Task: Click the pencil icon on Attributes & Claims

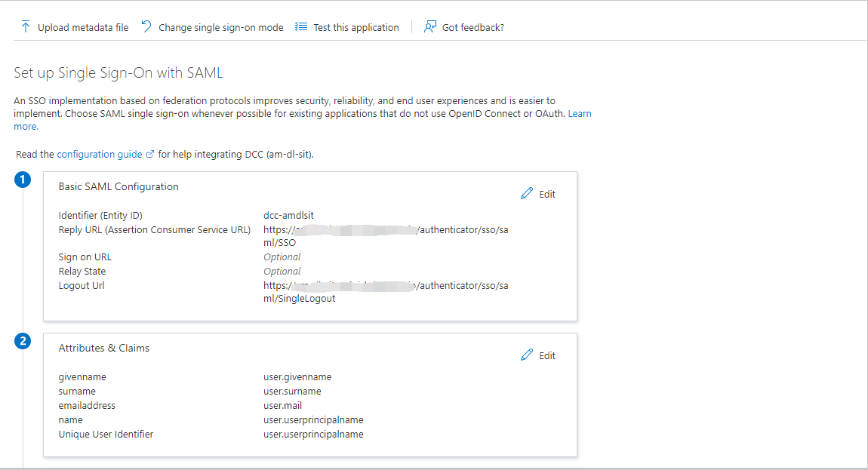Action: point(527,355)
